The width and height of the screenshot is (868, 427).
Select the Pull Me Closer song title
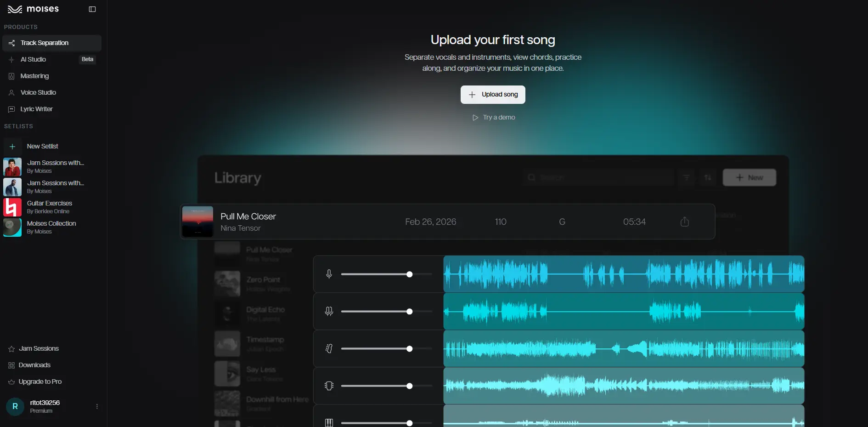[248, 216]
